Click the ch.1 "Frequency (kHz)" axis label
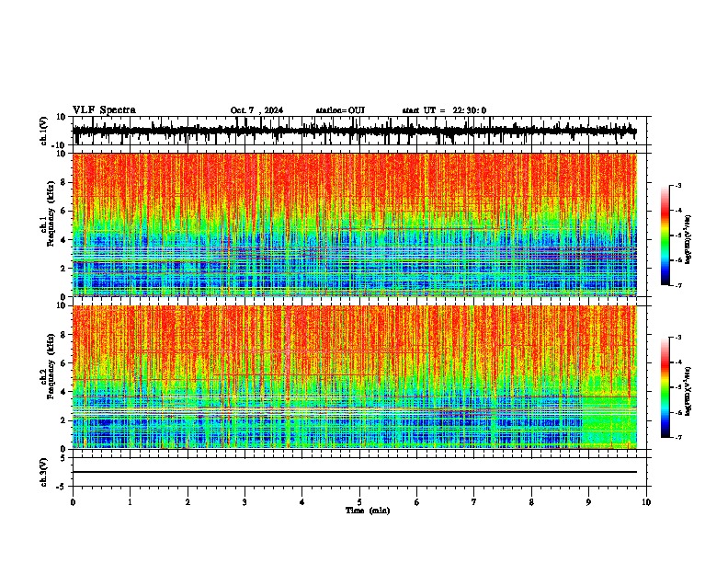 (x=49, y=214)
